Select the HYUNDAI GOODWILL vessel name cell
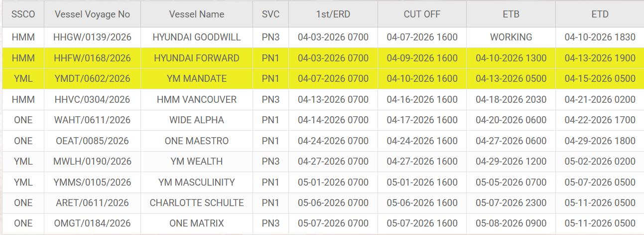The width and height of the screenshot is (644, 235). [x=197, y=37]
